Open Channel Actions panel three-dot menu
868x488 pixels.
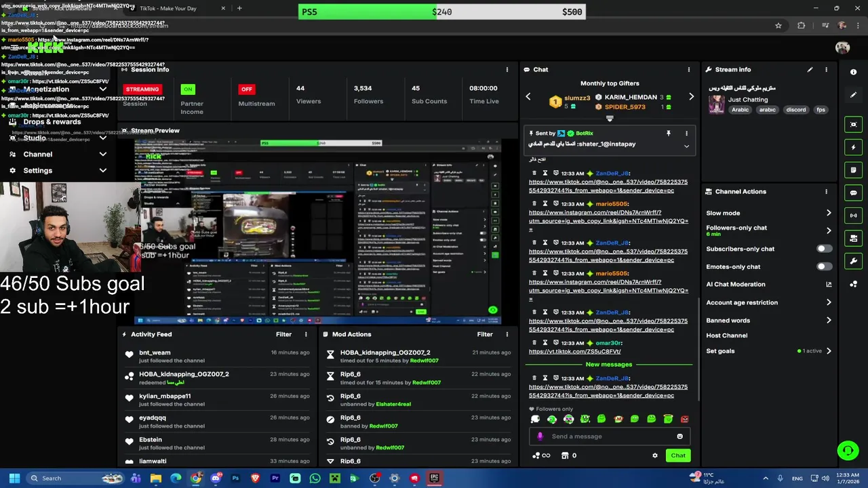(x=826, y=192)
